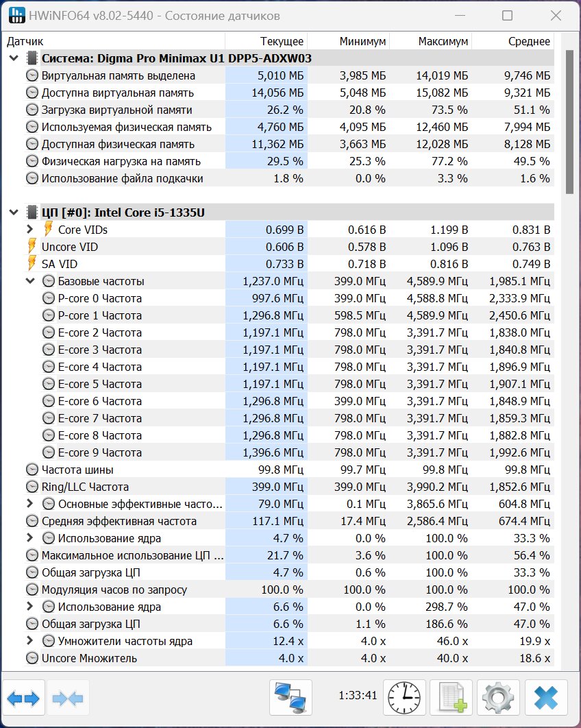Select Загрузка виртуальной памяти row label
This screenshot has height=728, width=581.
[x=117, y=110]
